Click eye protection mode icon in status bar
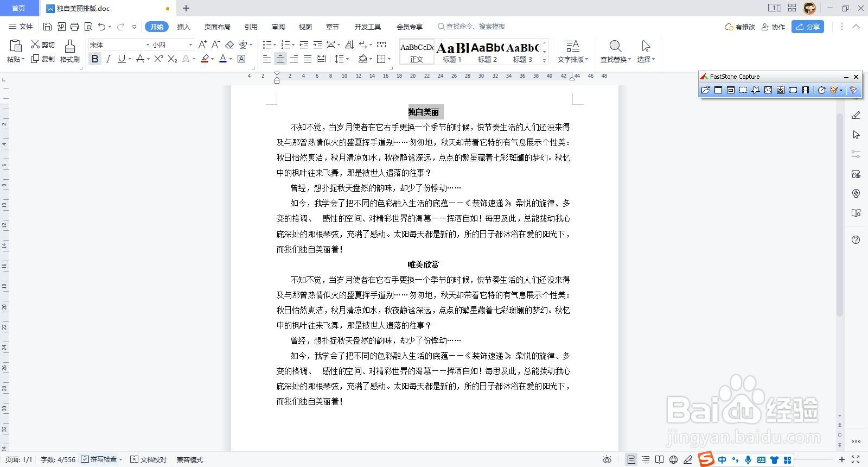This screenshot has width=868, height=467. pyautogui.click(x=607, y=460)
